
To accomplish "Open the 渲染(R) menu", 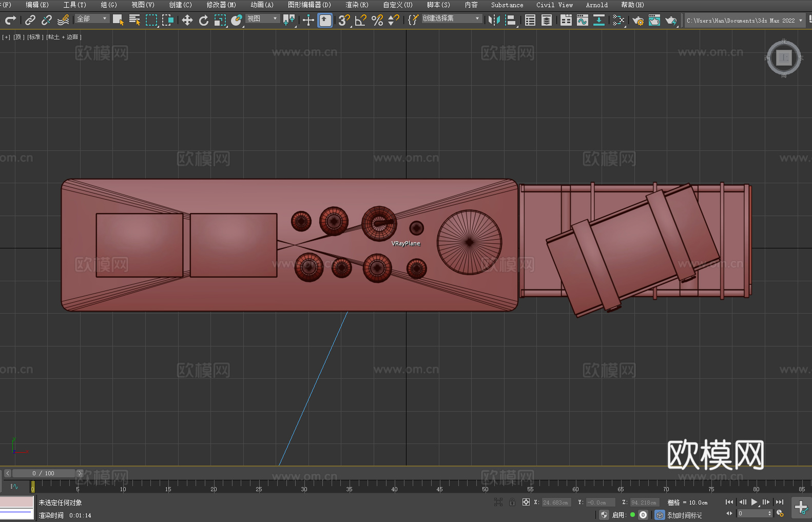I will [x=357, y=5].
